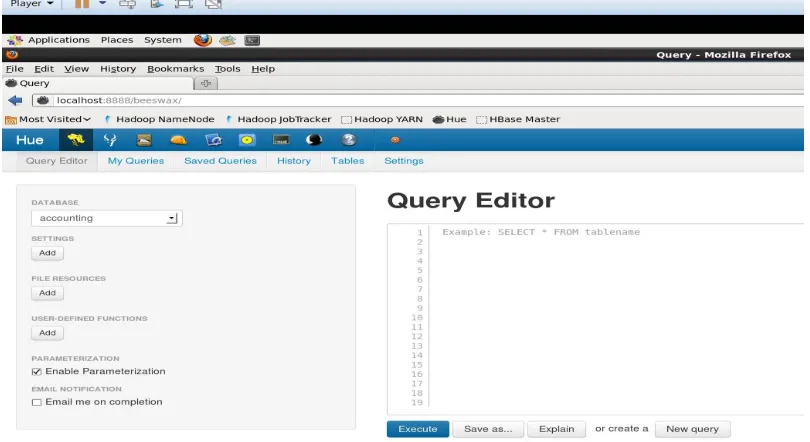The image size is (810, 442).
Task: Switch to the Query Editor tab
Action: click(x=56, y=161)
